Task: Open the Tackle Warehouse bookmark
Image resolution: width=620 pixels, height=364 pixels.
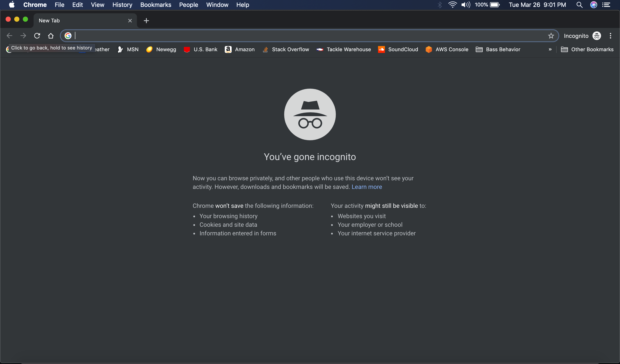Action: click(344, 49)
